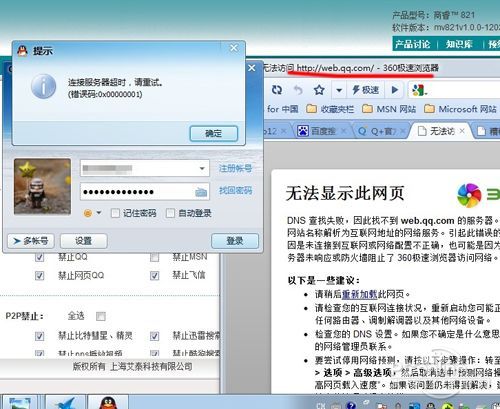Click the browser refresh icon

(277, 90)
